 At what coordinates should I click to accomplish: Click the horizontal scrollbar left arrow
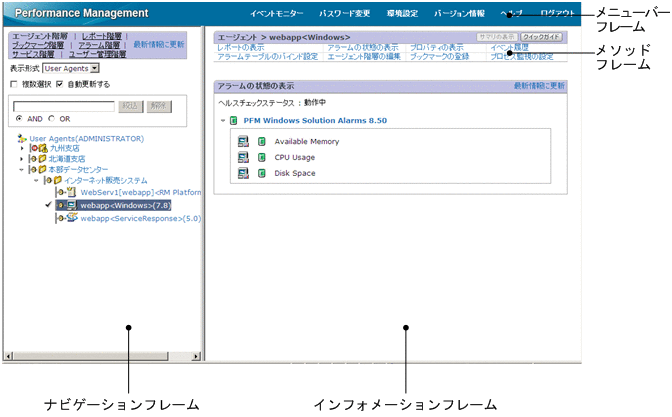coord(9,356)
